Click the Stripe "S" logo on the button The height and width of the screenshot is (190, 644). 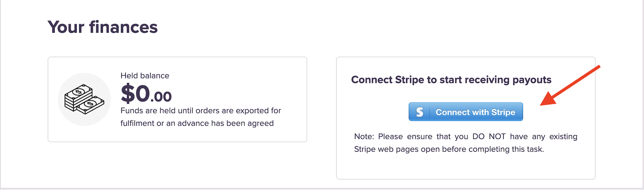pos(419,112)
